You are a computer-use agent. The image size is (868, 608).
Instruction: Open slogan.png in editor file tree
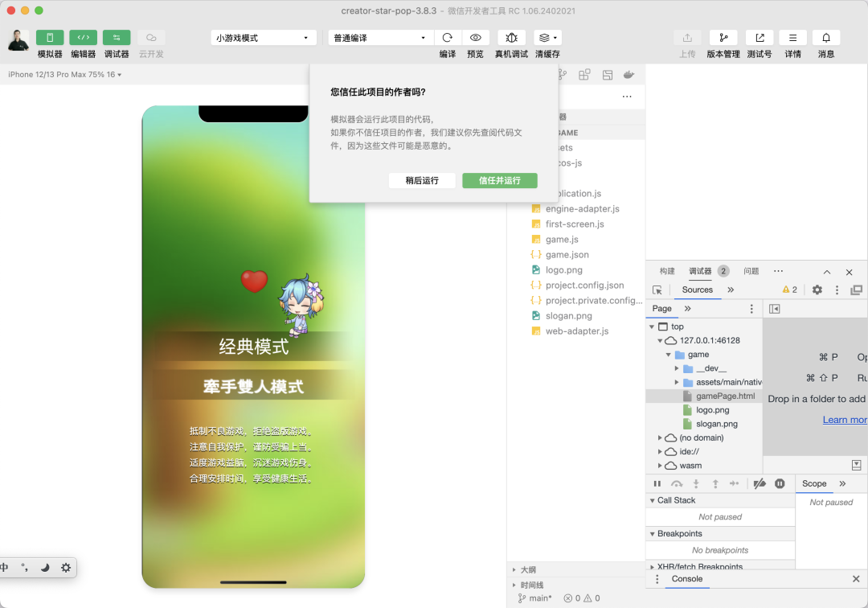click(x=568, y=315)
